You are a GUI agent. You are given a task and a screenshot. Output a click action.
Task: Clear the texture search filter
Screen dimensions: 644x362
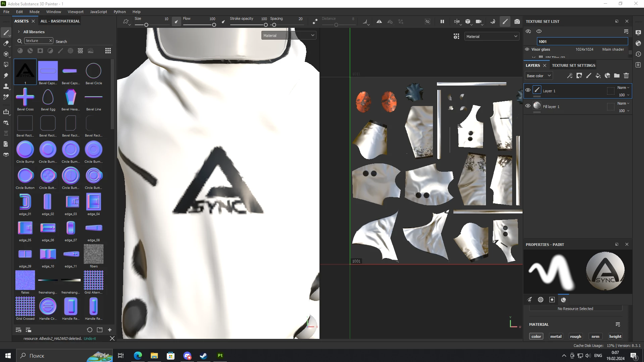50,41
